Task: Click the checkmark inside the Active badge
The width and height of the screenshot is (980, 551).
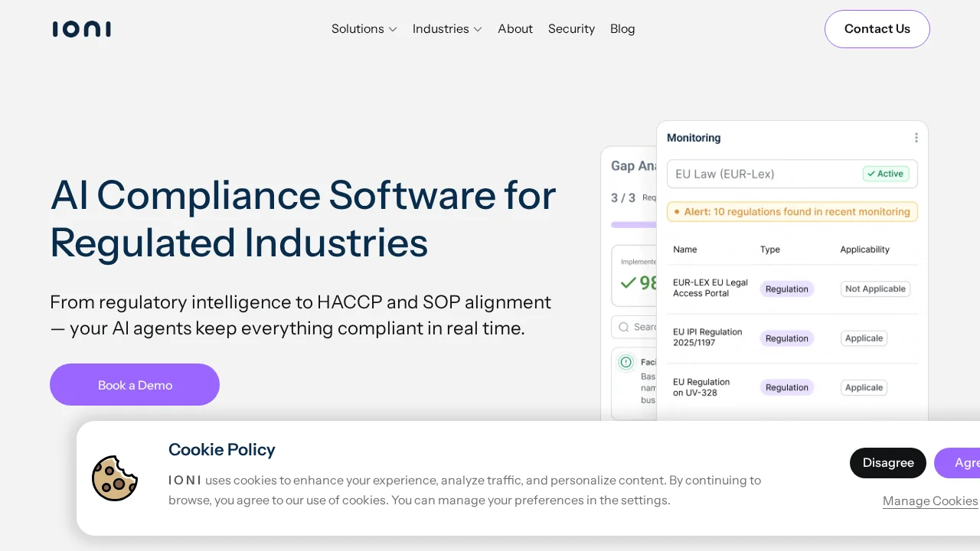Action: [871, 174]
